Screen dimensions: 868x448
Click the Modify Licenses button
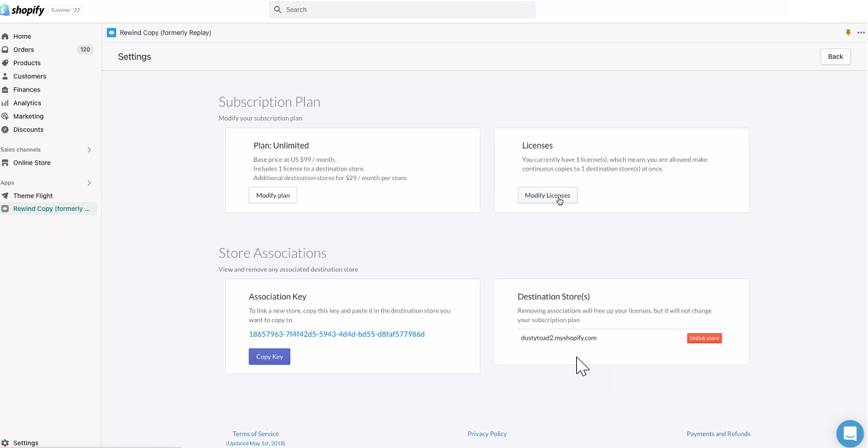click(x=547, y=195)
